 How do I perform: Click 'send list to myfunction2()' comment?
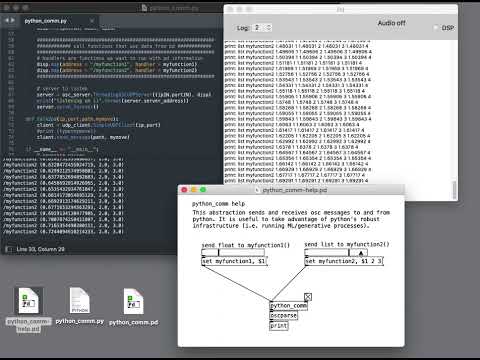[x=347, y=244]
